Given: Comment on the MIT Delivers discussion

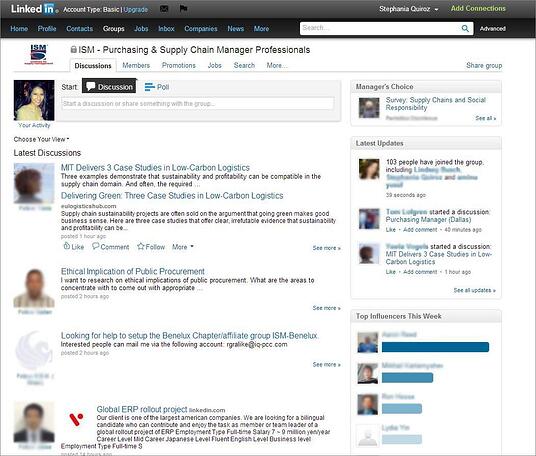Looking at the screenshot, I should click(x=111, y=246).
